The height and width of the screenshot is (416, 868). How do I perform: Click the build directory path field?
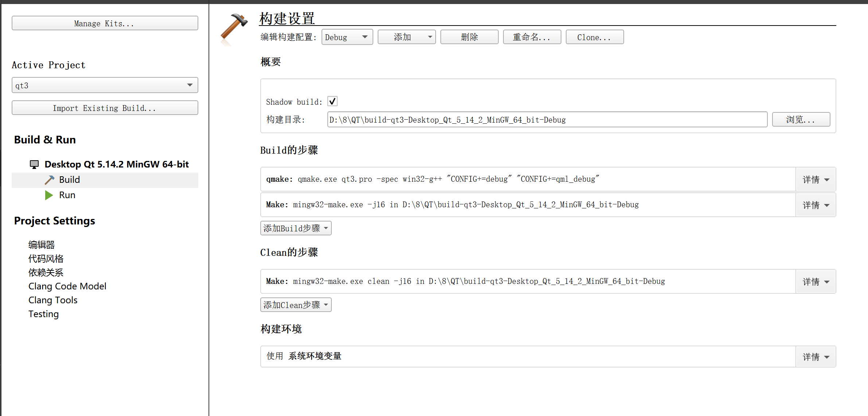[x=547, y=120]
